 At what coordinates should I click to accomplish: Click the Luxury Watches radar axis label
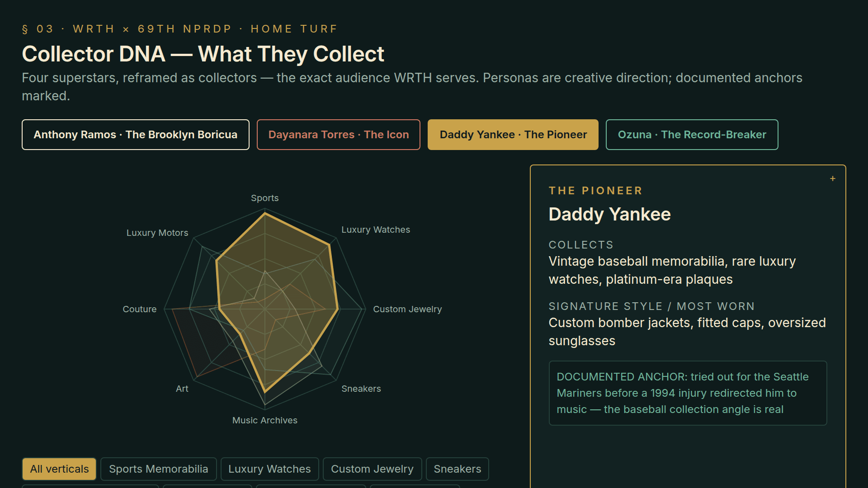[376, 230]
